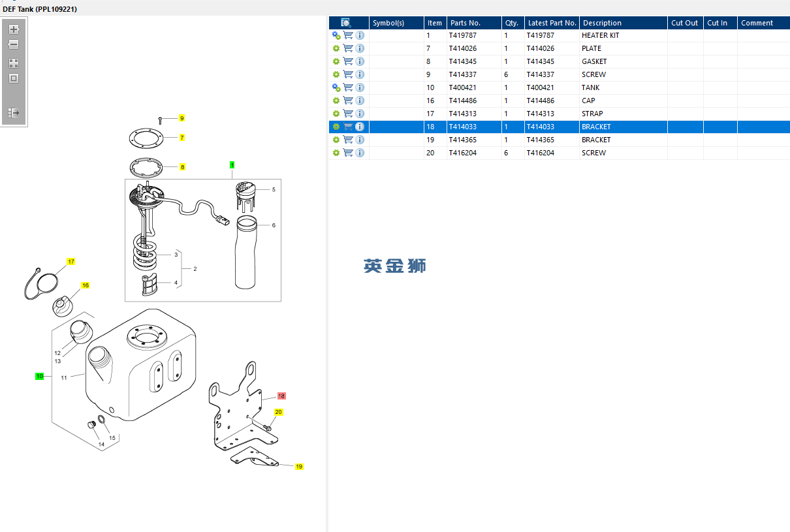Add TANK T400421 to the cart

click(348, 87)
